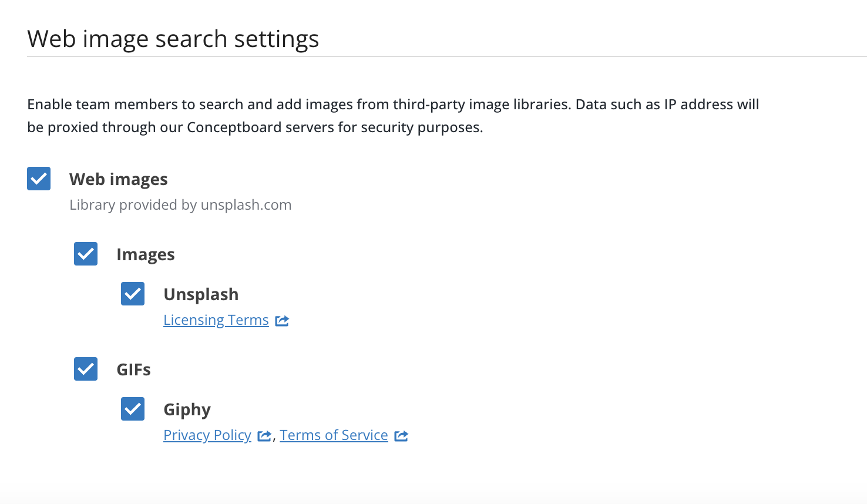Toggle the GIFs checkbox

tap(86, 369)
